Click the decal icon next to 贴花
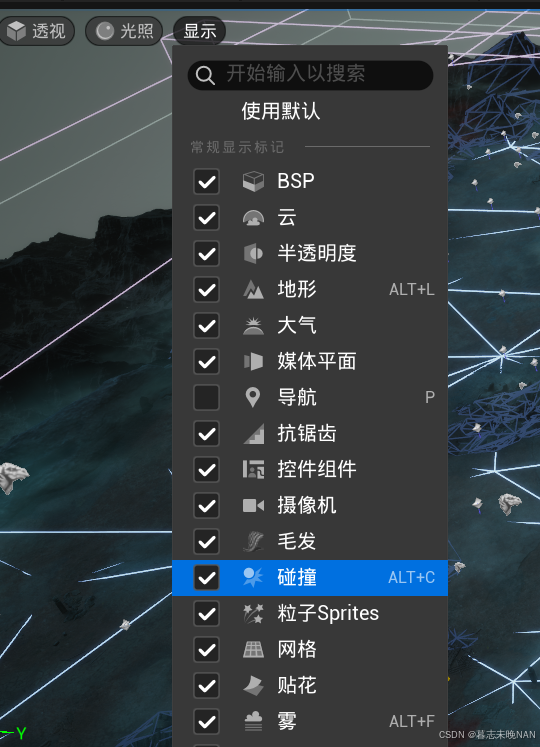This screenshot has width=540, height=747. tap(253, 686)
